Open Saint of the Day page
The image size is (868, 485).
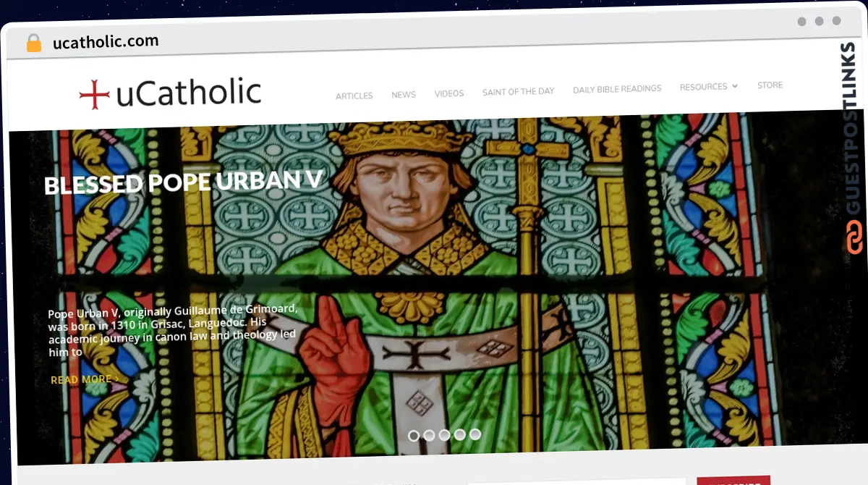[x=519, y=91]
